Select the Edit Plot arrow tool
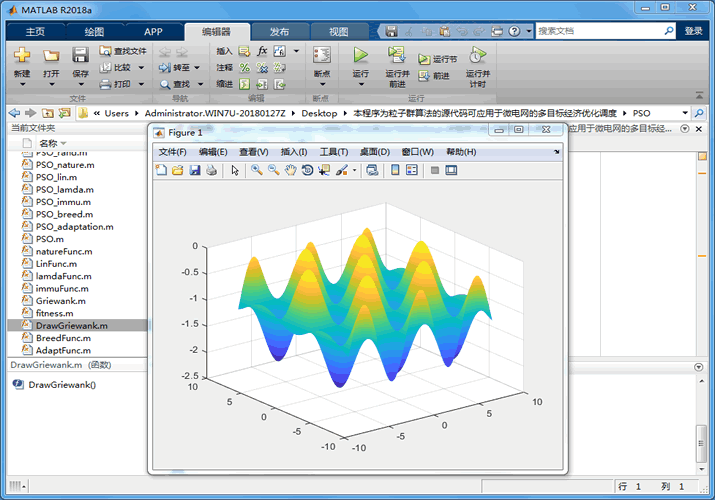715x500 pixels. [x=235, y=170]
